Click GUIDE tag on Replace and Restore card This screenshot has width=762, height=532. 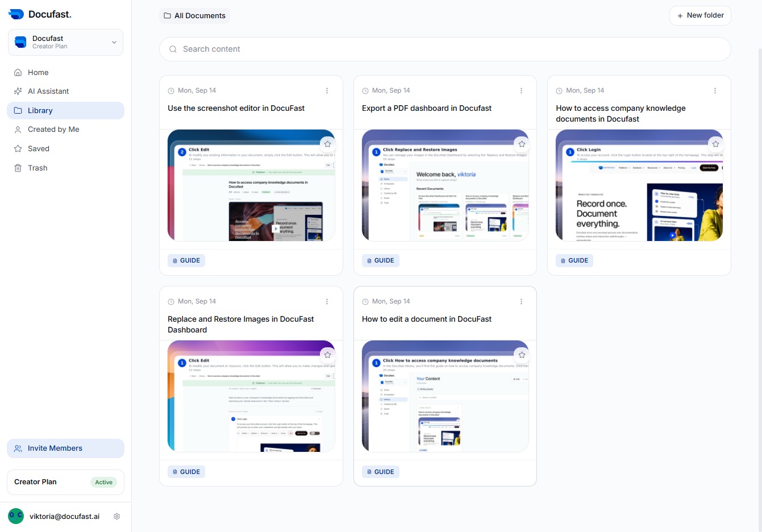click(x=186, y=472)
